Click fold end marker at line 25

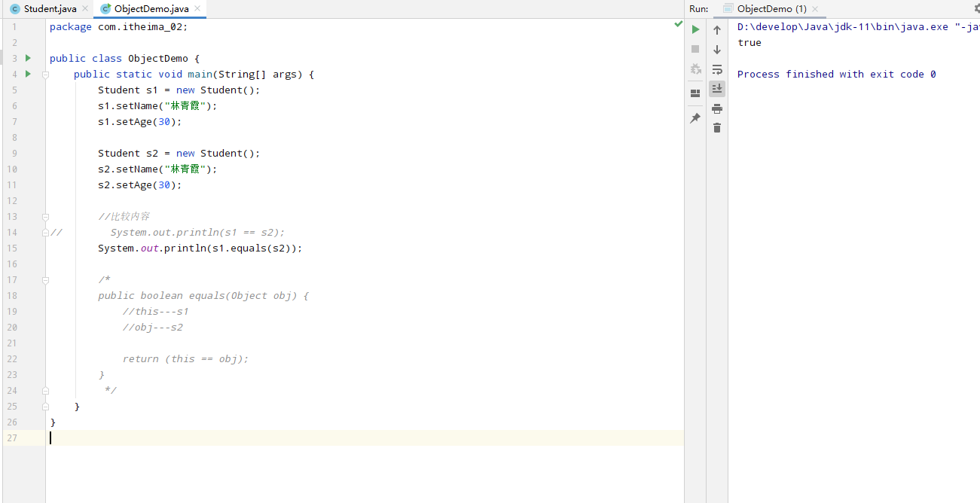pos(46,407)
